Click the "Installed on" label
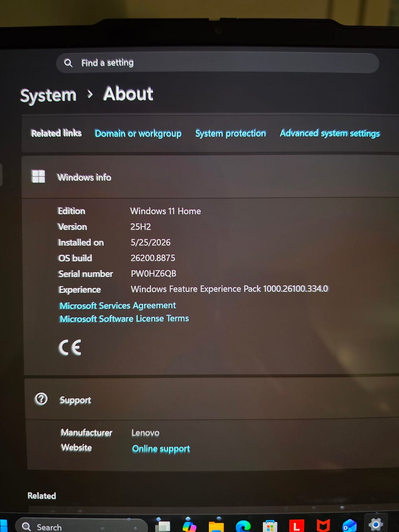 (81, 242)
